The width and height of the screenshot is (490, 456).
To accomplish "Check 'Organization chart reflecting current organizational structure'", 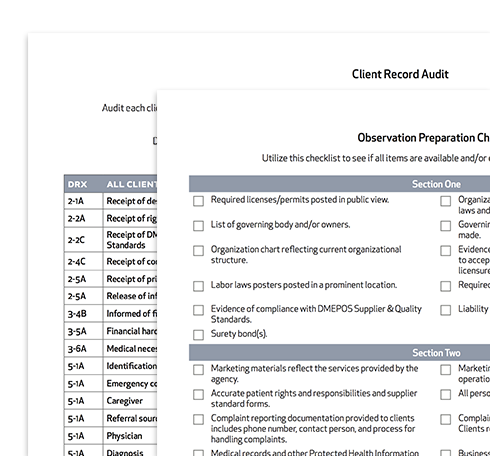I will tap(198, 251).
